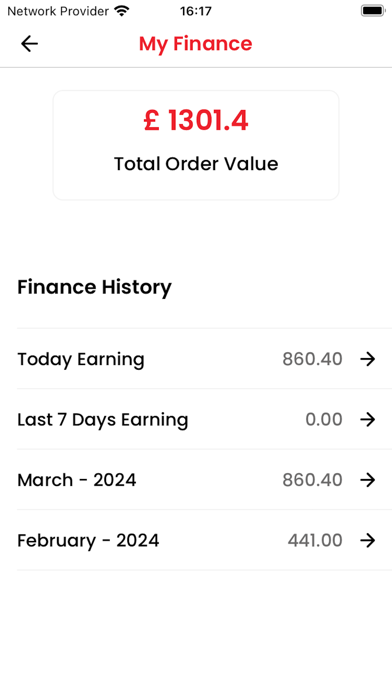Select the Today Earning row

pos(204,359)
